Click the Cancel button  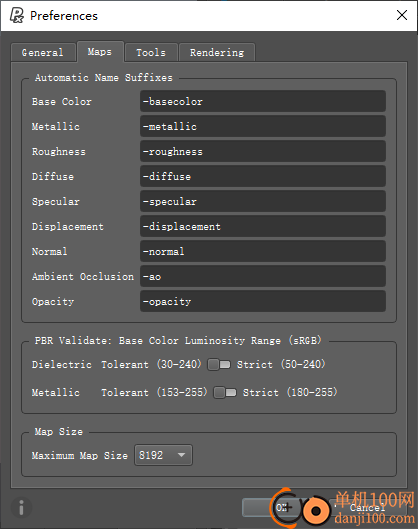(x=368, y=507)
